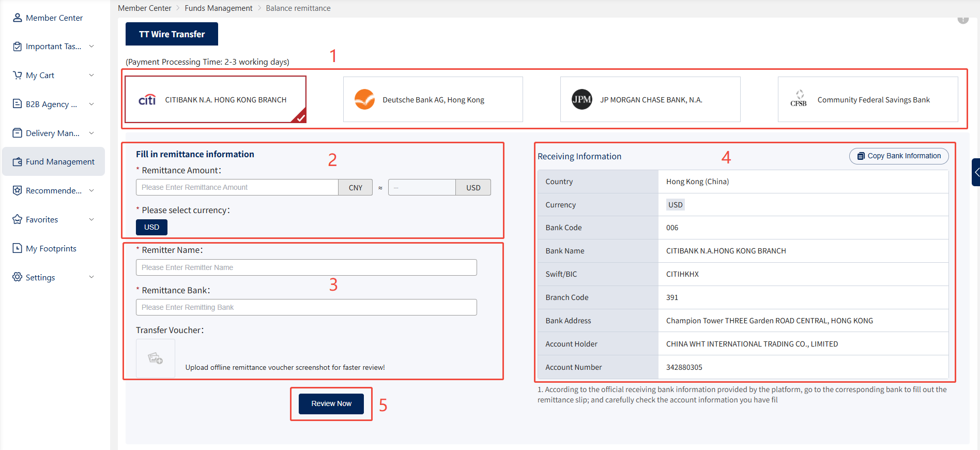Open the collapsed side panel arrow
Image resolution: width=980 pixels, height=450 pixels.
tap(976, 172)
